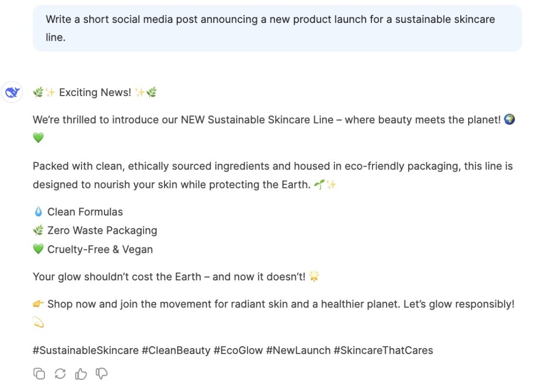Dislike the response with thumbs down
The width and height of the screenshot is (535, 392).
pyautogui.click(x=101, y=373)
